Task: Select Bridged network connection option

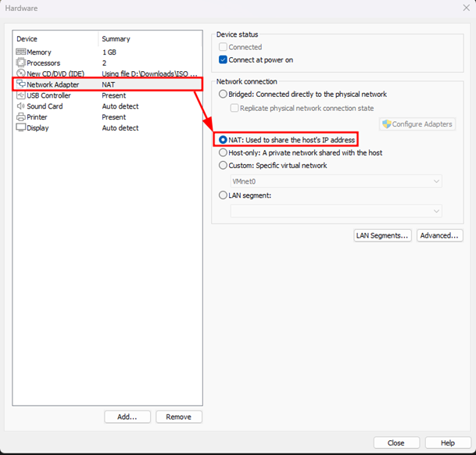Action: coord(223,95)
